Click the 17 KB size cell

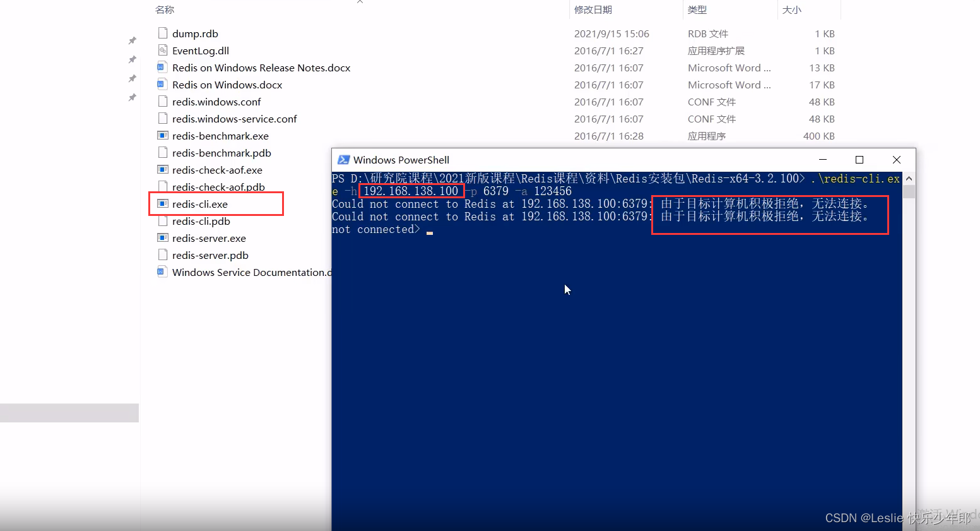point(822,85)
